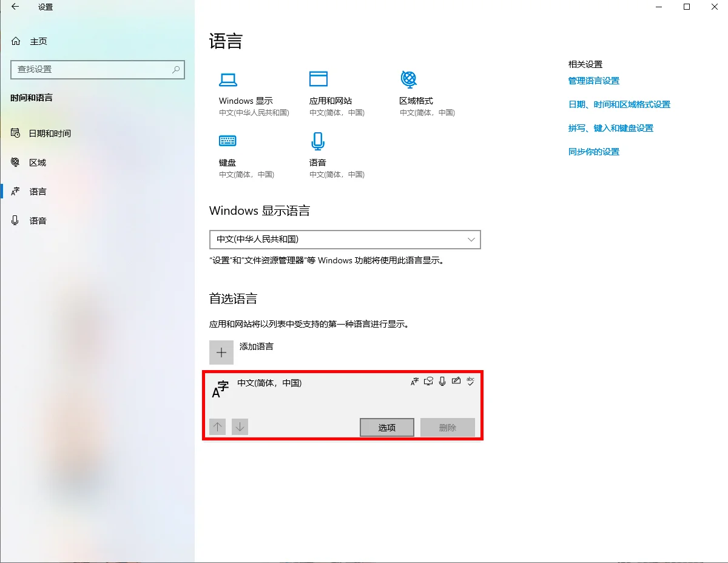This screenshot has width=728, height=563.
Task: Click the 应用和网站 language icon
Action: [x=318, y=79]
